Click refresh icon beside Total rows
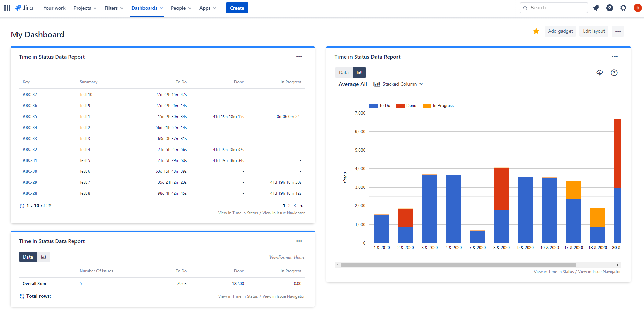644x310 pixels. tap(22, 296)
